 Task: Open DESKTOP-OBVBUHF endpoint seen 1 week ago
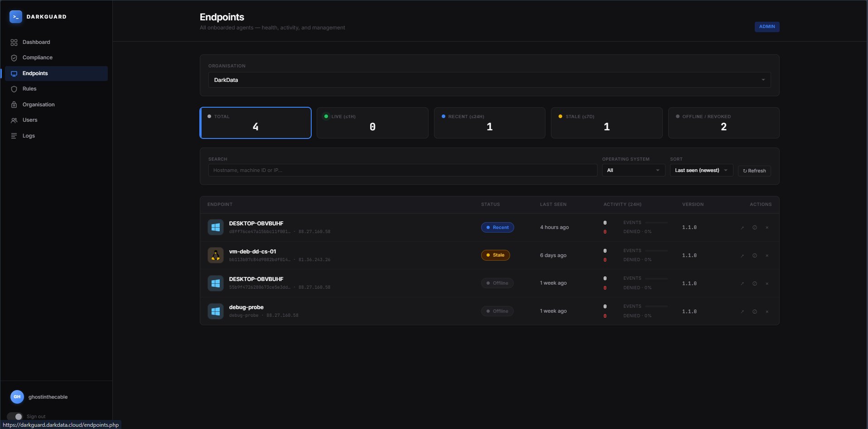pyautogui.click(x=256, y=279)
